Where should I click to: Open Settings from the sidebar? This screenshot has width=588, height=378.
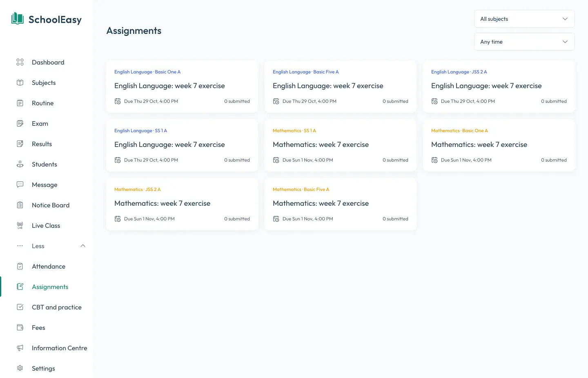click(x=43, y=368)
